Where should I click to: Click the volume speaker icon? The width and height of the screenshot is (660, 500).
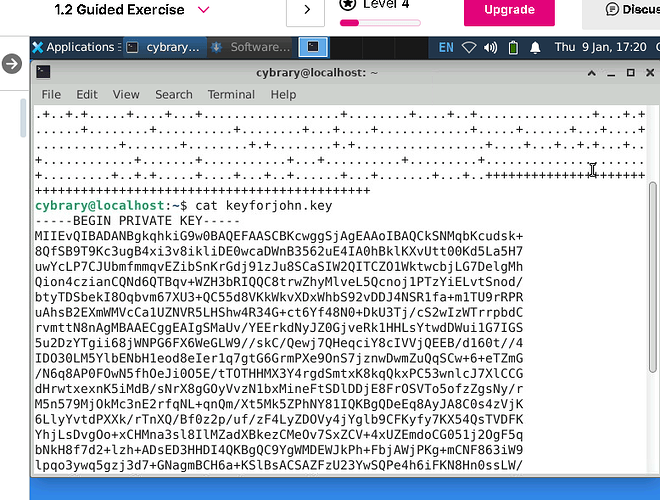point(490,47)
